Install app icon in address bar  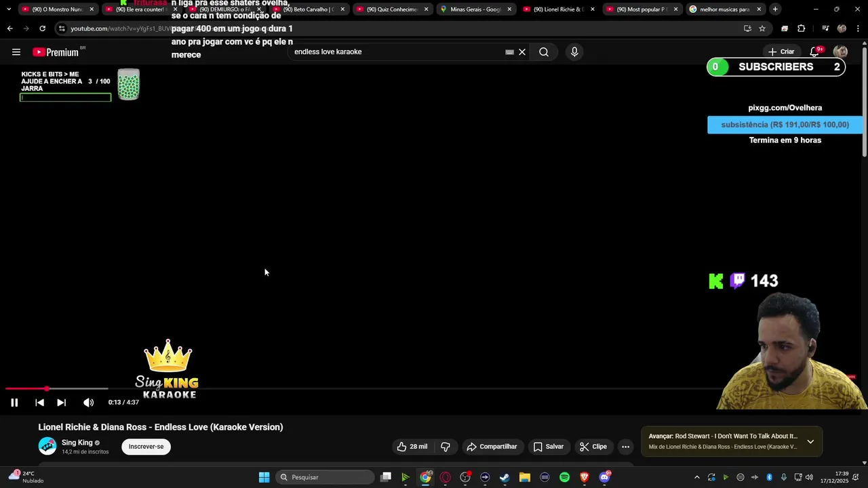(747, 28)
